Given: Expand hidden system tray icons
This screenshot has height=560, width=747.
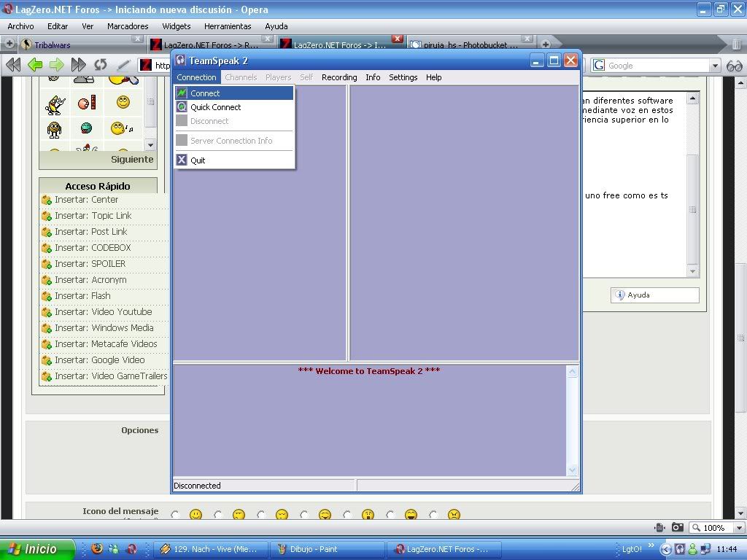Looking at the screenshot, I should click(x=666, y=549).
